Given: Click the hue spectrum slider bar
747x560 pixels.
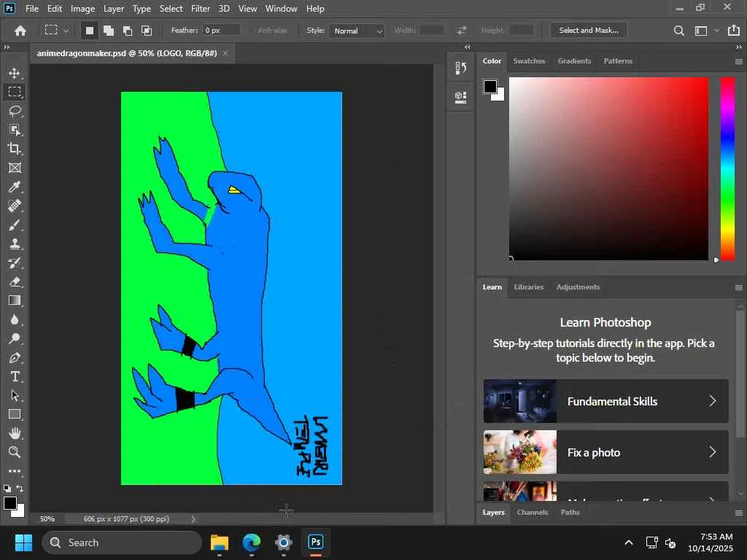Looking at the screenshot, I should 727,168.
